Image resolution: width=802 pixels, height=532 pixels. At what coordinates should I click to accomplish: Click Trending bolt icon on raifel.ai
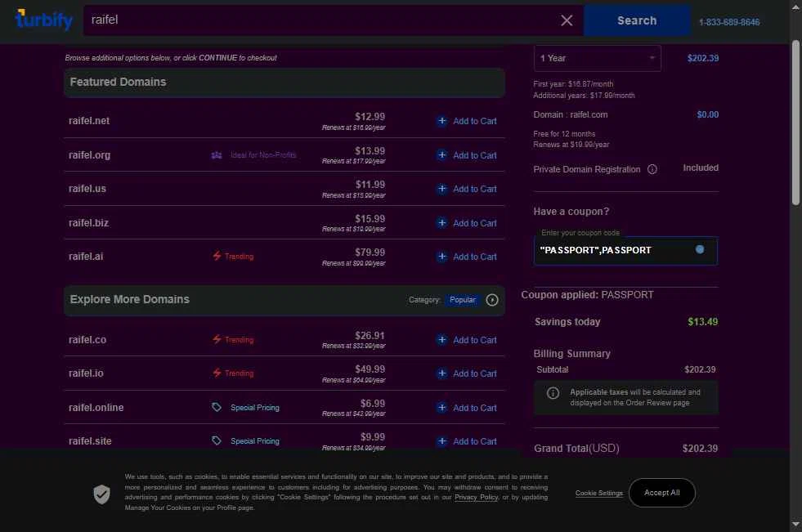[x=217, y=256]
